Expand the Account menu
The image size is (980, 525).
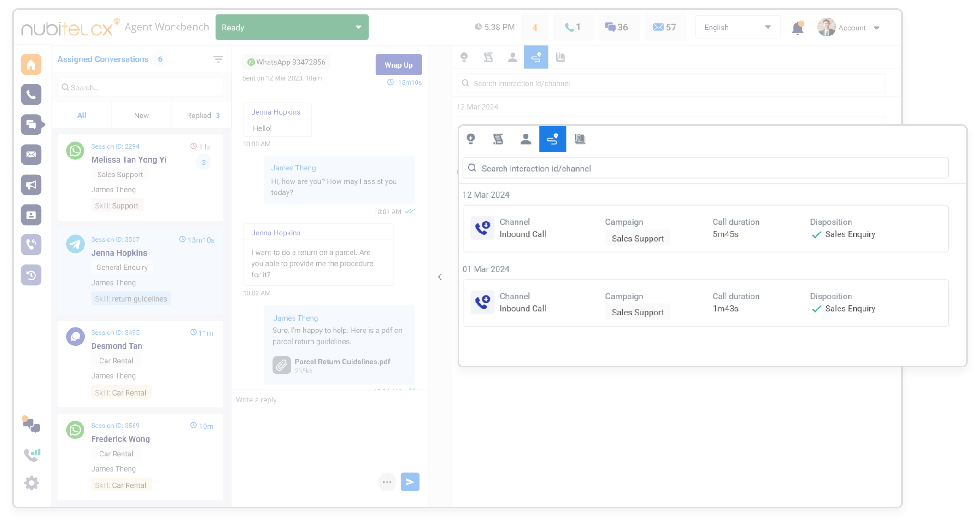[849, 28]
